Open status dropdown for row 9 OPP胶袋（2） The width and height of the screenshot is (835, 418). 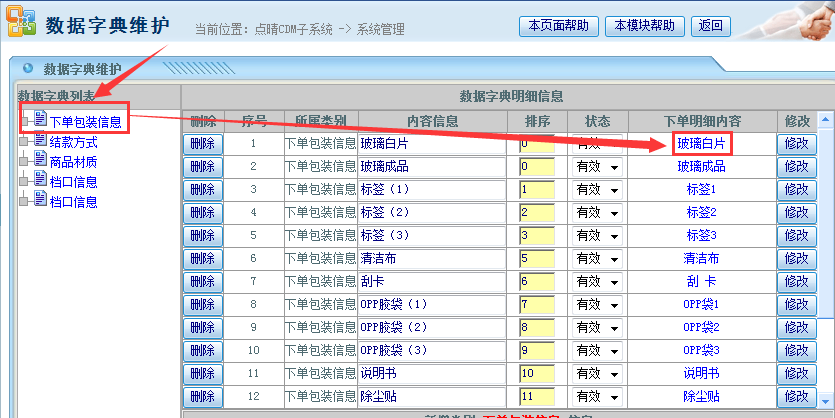point(597,327)
